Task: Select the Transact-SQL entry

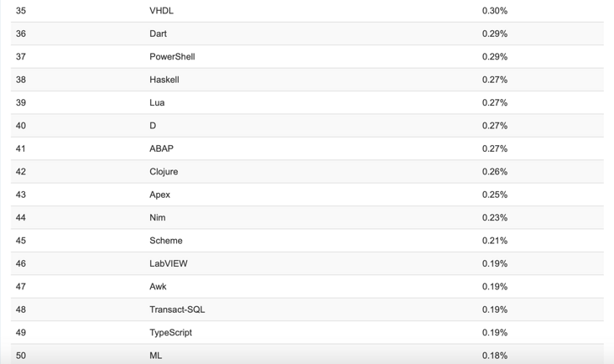Action: [177, 309]
